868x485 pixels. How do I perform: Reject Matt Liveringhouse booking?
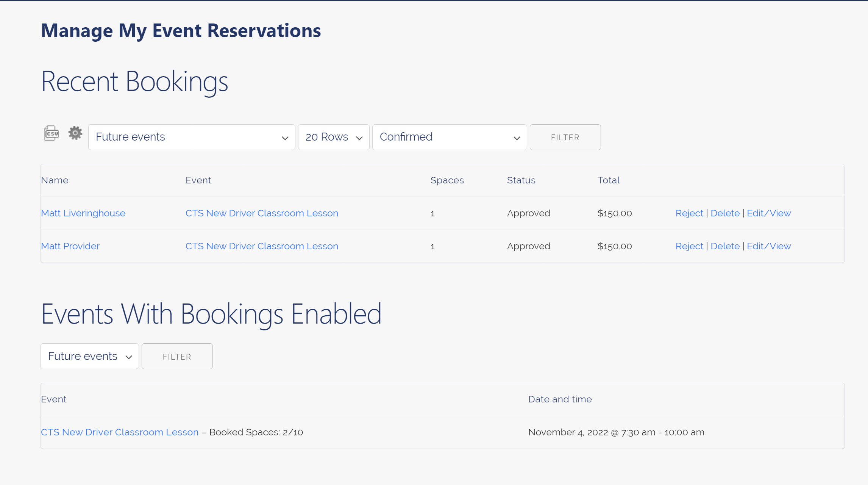pyautogui.click(x=689, y=213)
